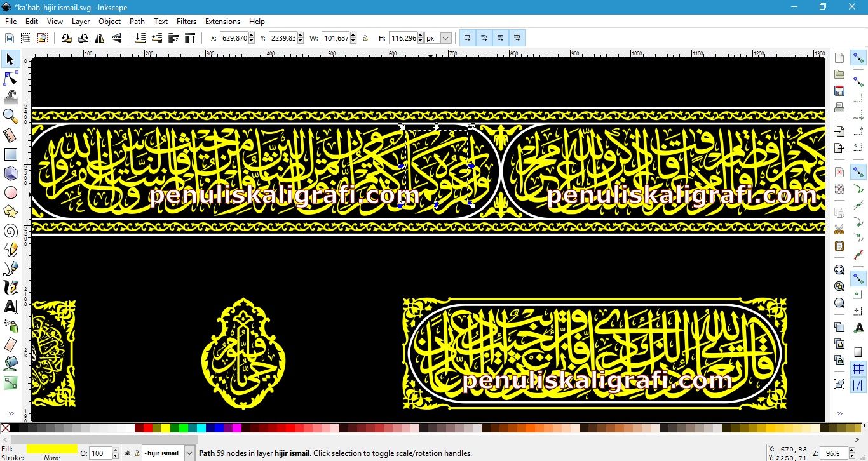Select the Star polygon tool

point(10,211)
